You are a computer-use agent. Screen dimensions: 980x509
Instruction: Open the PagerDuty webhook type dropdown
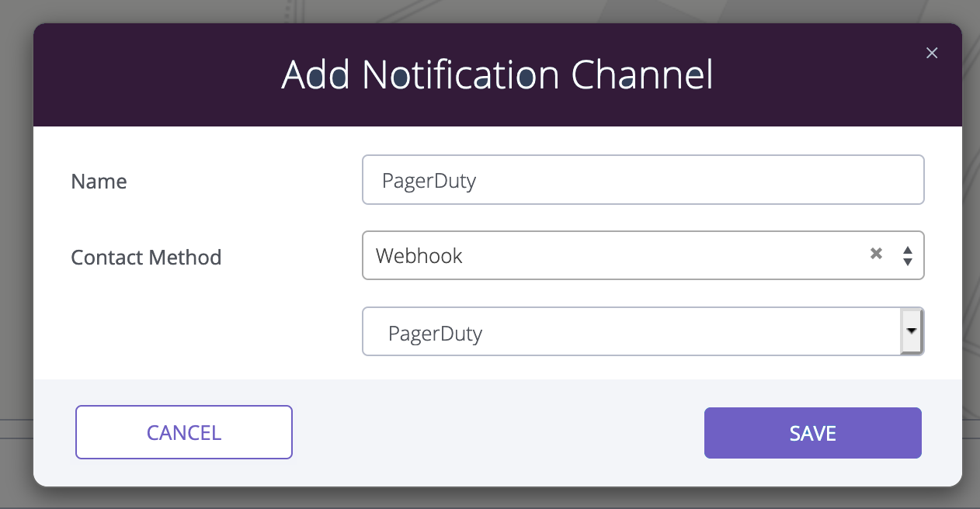coord(643,331)
